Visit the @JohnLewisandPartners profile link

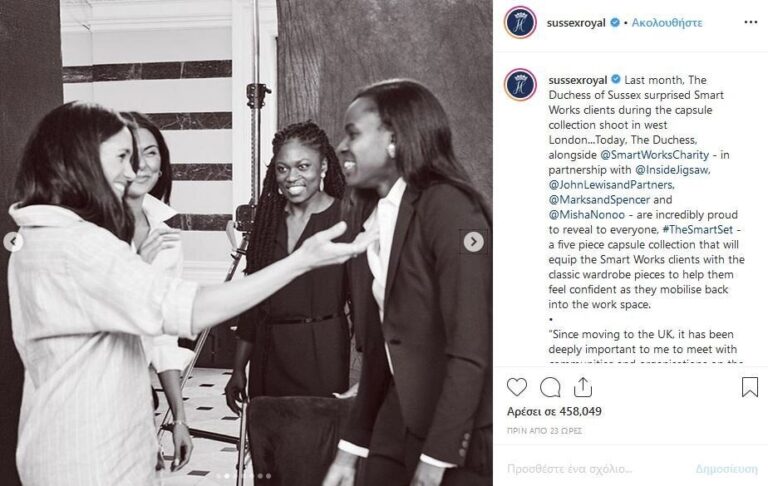[x=611, y=185]
